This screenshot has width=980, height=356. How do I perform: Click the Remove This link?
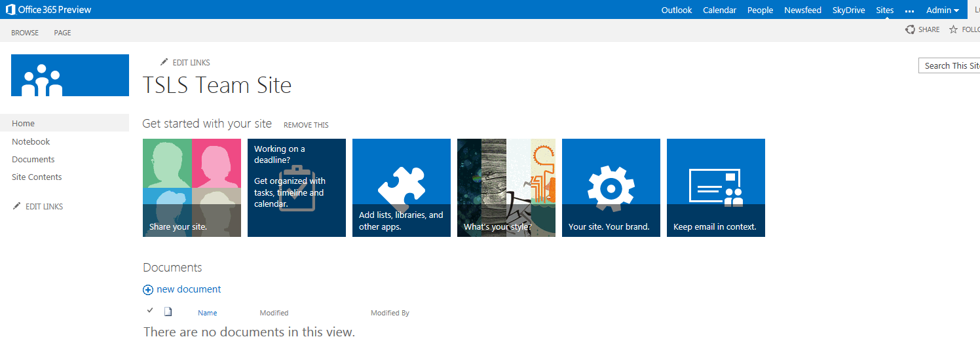[x=306, y=125]
